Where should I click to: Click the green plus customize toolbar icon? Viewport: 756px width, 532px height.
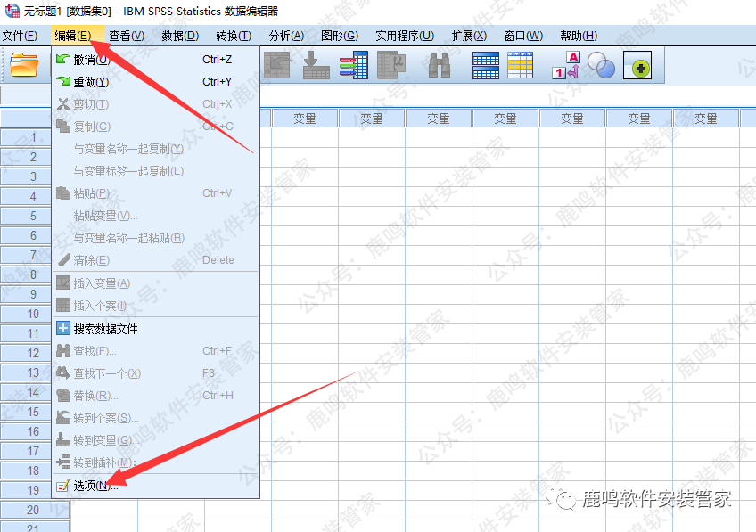click(x=637, y=65)
